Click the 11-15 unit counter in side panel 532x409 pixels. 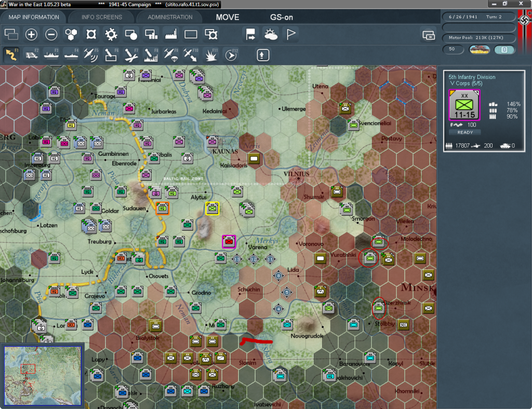coord(464,105)
